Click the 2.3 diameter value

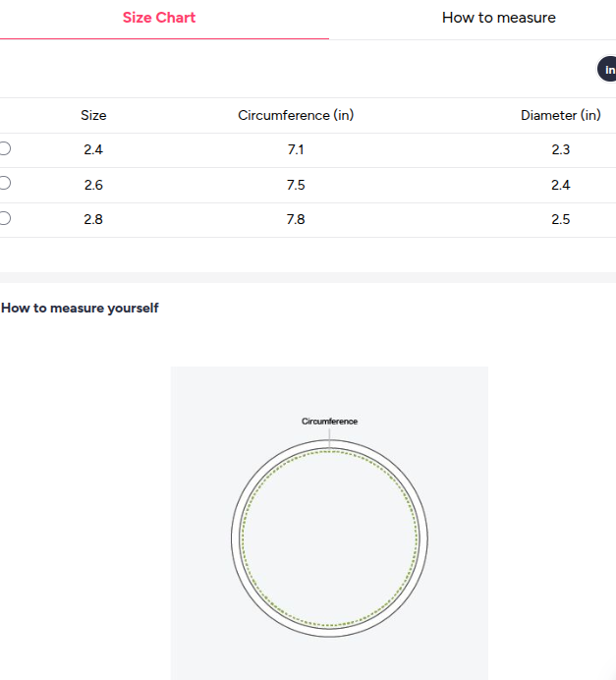point(561,149)
